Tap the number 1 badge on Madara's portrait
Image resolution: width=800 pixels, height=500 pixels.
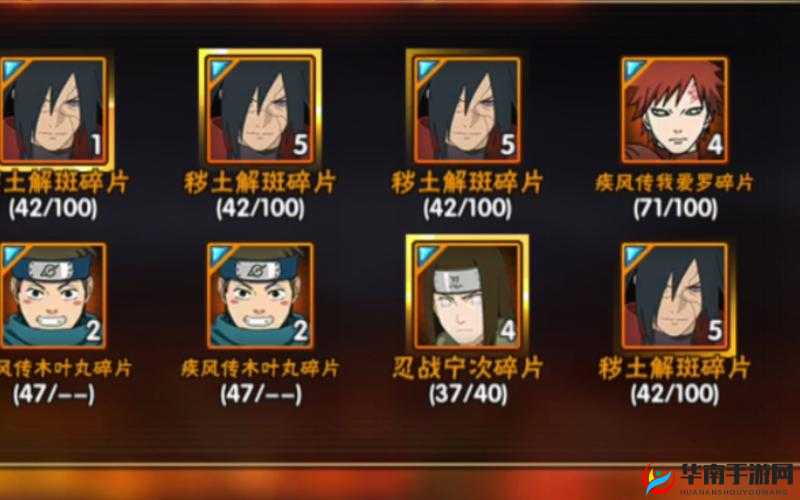(x=96, y=145)
